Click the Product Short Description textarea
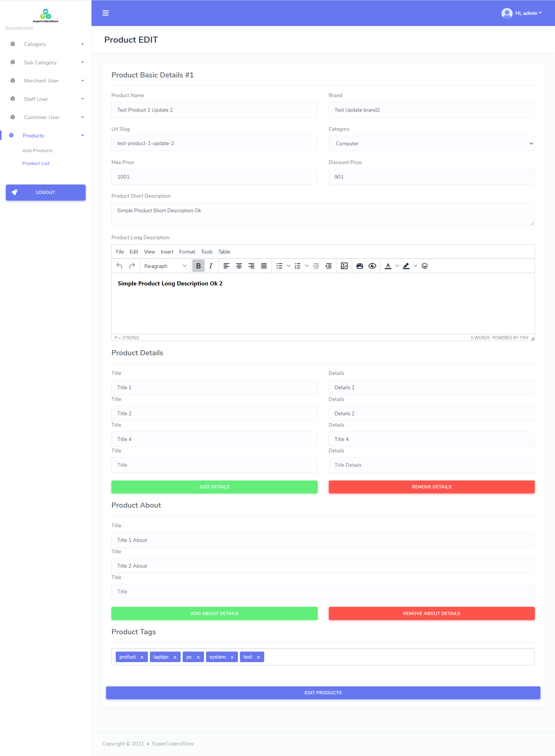This screenshot has width=555, height=756. (323, 214)
